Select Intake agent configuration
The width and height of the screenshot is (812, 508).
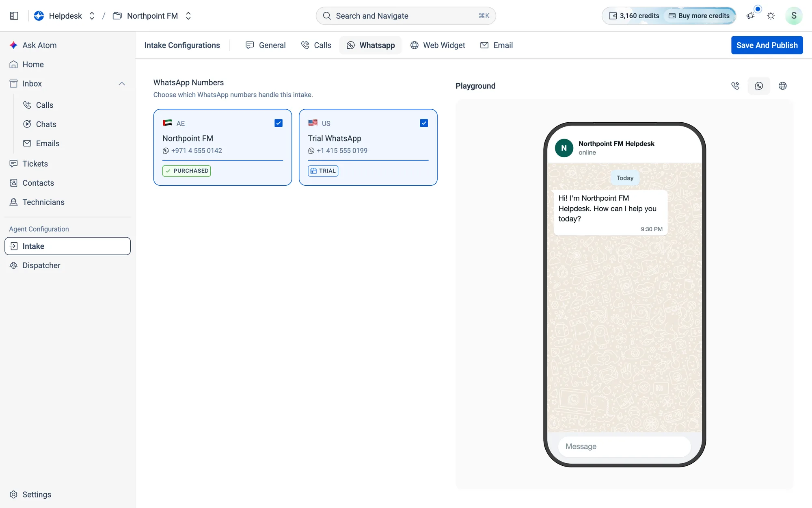67,246
